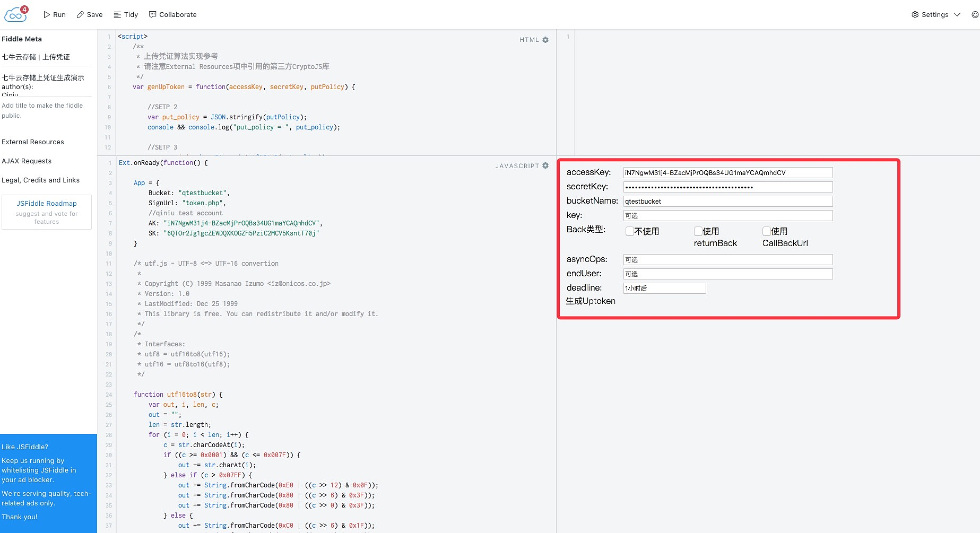Open the JSFiddle Roadmap link

pos(47,204)
